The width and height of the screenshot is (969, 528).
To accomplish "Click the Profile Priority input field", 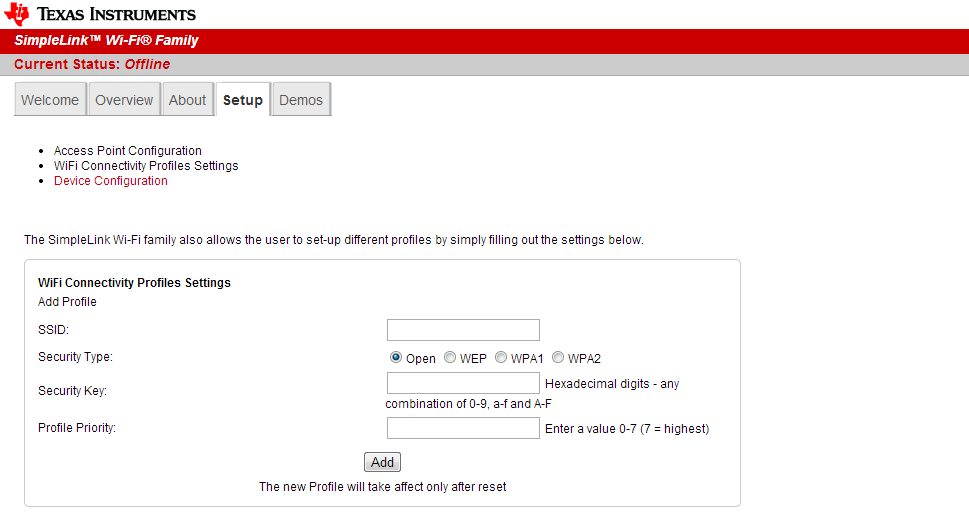I will (x=463, y=428).
